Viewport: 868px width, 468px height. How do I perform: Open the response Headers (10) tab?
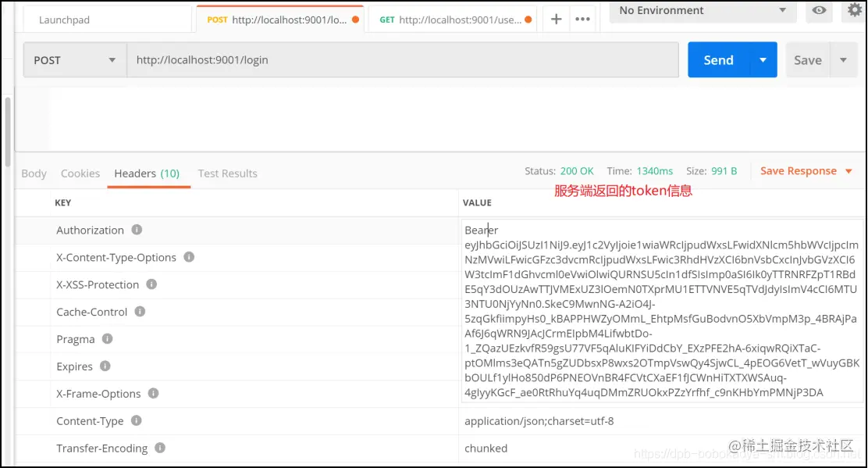147,173
